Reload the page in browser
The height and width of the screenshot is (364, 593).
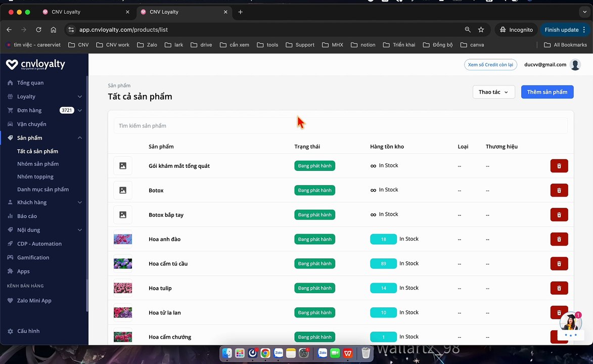tap(38, 29)
